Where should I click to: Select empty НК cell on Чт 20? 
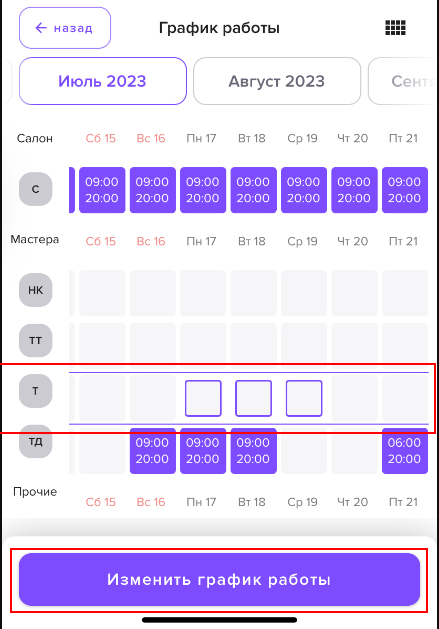point(354,293)
